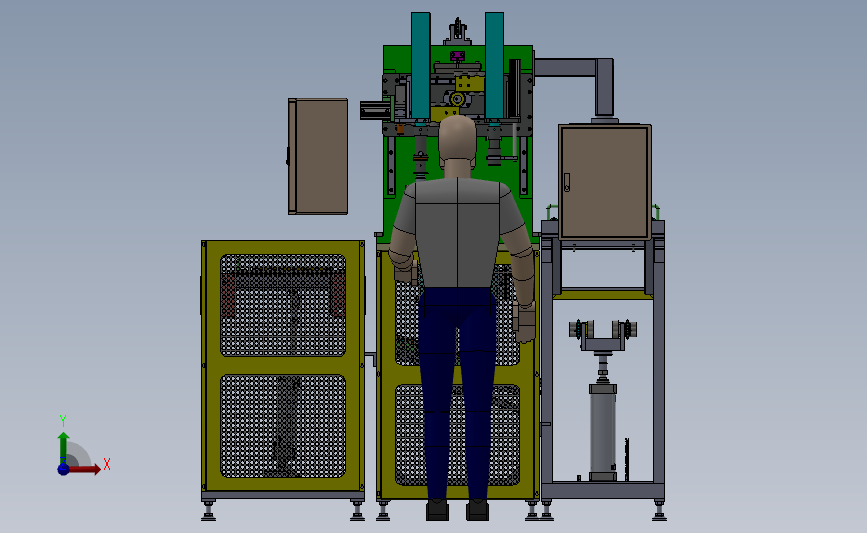The height and width of the screenshot is (533, 867).
Task: Pick the left teal vertical column
Action: point(420,65)
